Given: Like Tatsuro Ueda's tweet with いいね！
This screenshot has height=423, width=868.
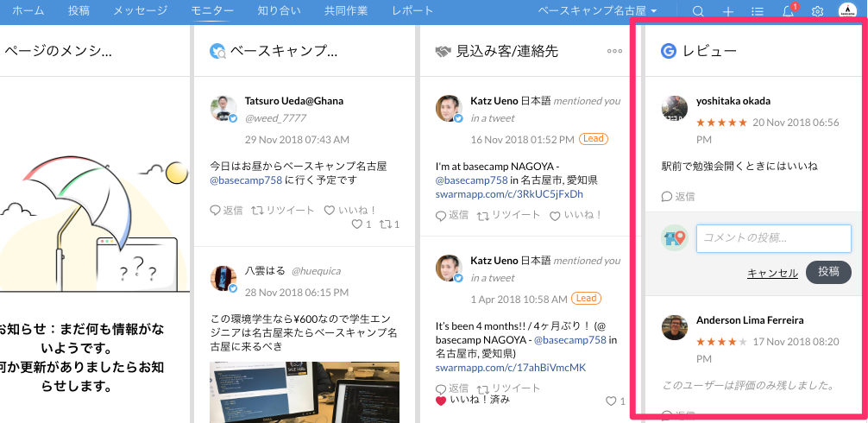Looking at the screenshot, I should click(350, 211).
